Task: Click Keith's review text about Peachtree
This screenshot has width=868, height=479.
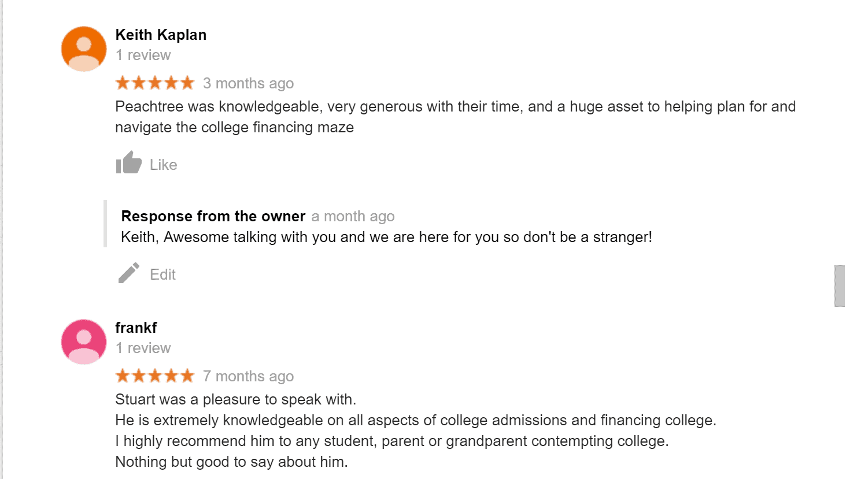Action: click(455, 117)
